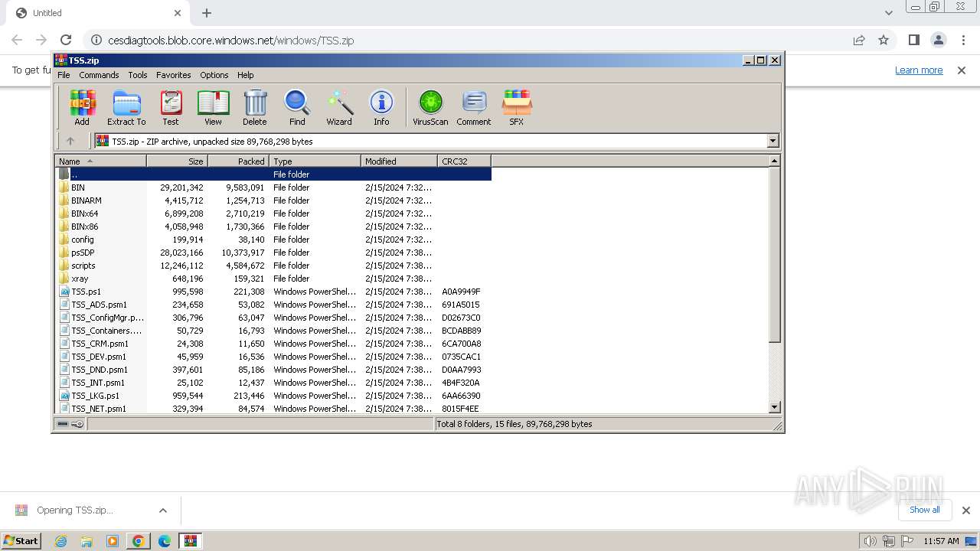
Task: Open the Commands menu
Action: (99, 75)
